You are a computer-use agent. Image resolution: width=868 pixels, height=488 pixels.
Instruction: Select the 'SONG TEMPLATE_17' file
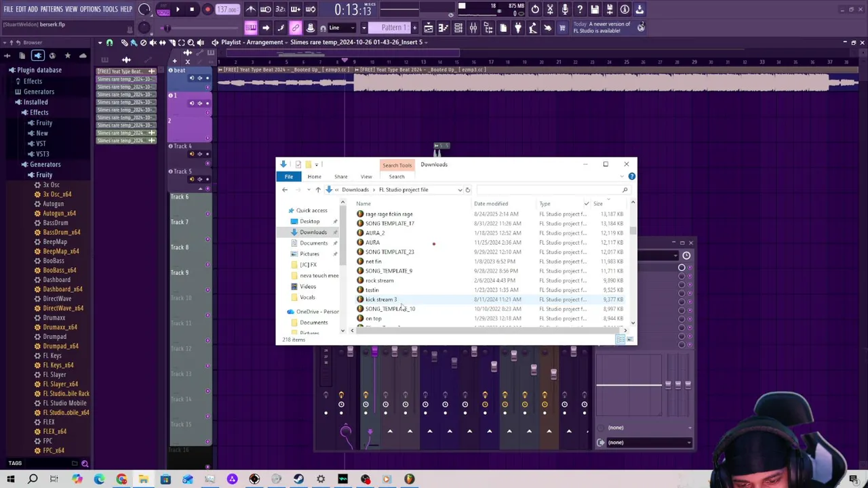click(389, 224)
